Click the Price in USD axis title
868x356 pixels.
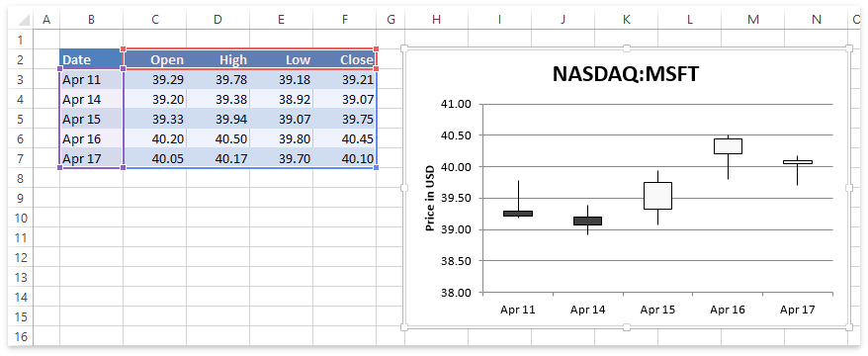(x=430, y=198)
